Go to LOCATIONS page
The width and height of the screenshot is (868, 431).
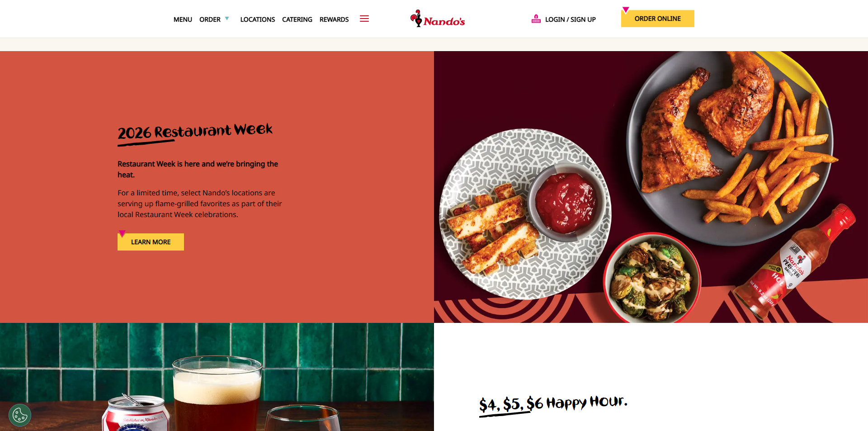point(258,19)
